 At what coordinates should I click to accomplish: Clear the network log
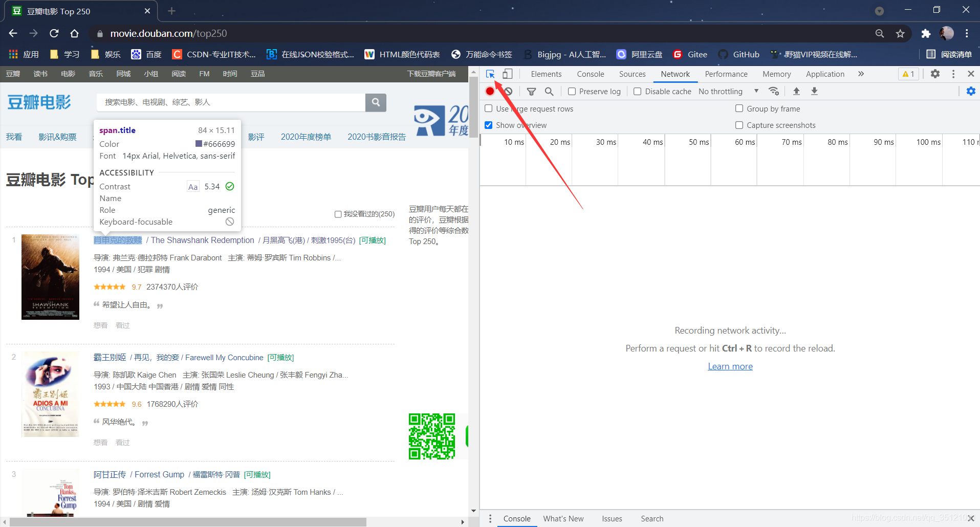[508, 91]
